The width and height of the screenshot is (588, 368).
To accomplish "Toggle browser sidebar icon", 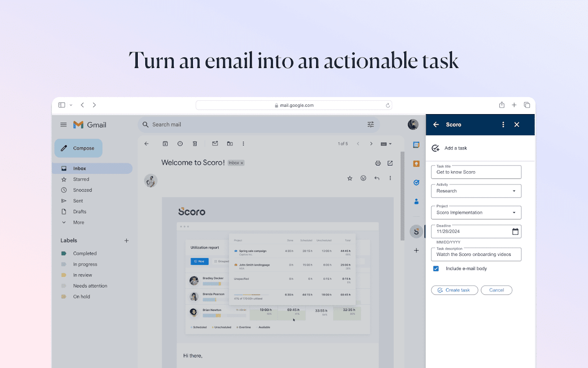I will [62, 105].
